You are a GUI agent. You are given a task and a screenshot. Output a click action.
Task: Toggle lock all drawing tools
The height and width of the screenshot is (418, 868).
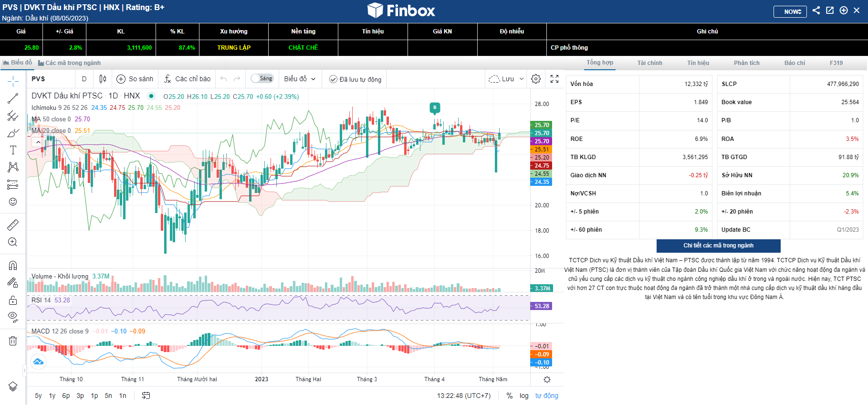(x=13, y=300)
